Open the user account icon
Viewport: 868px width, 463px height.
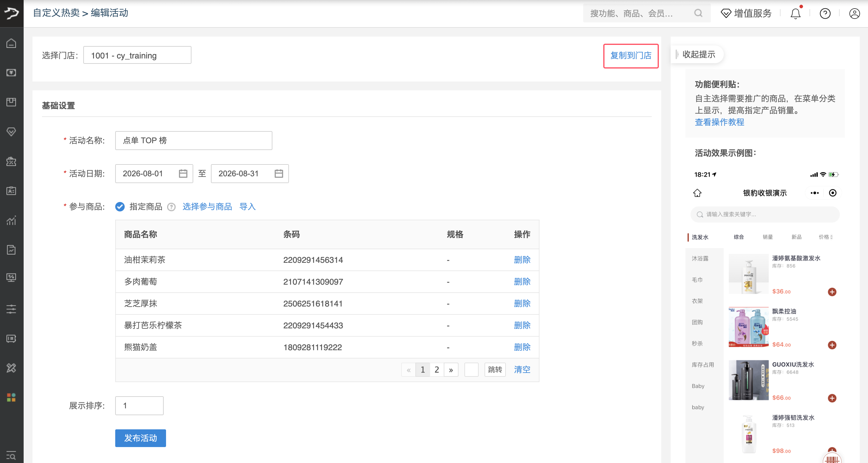[854, 14]
